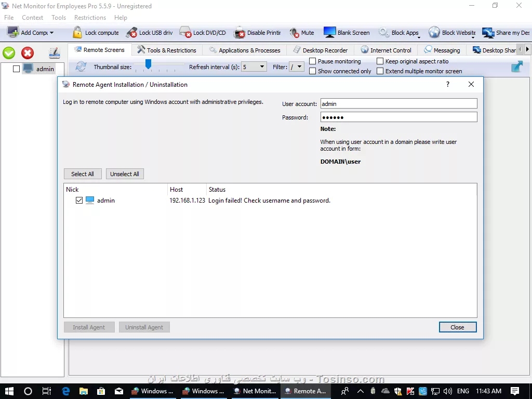Click the Install Agent button
532x399 pixels.
pyautogui.click(x=89, y=327)
